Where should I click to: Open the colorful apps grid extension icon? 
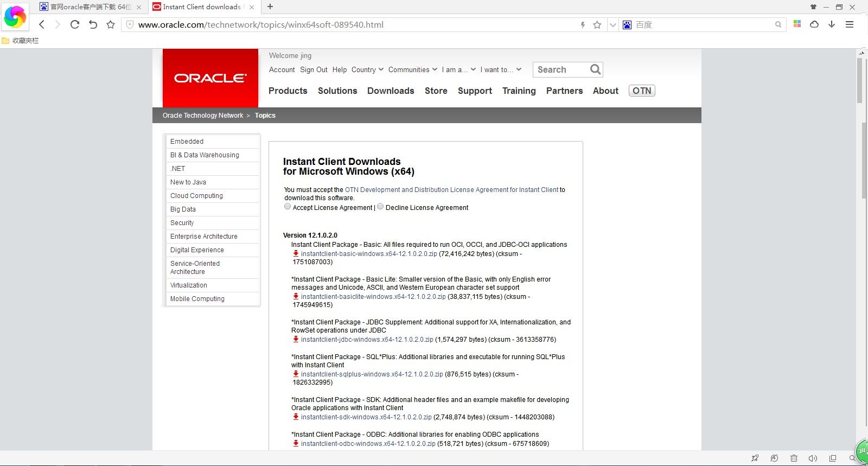(797, 24)
